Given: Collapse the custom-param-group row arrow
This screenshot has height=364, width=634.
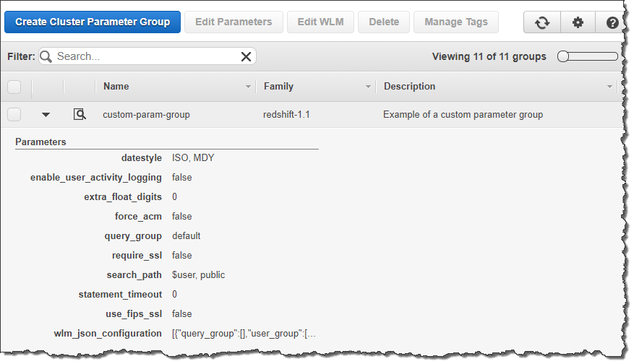Looking at the screenshot, I should pos(46,114).
